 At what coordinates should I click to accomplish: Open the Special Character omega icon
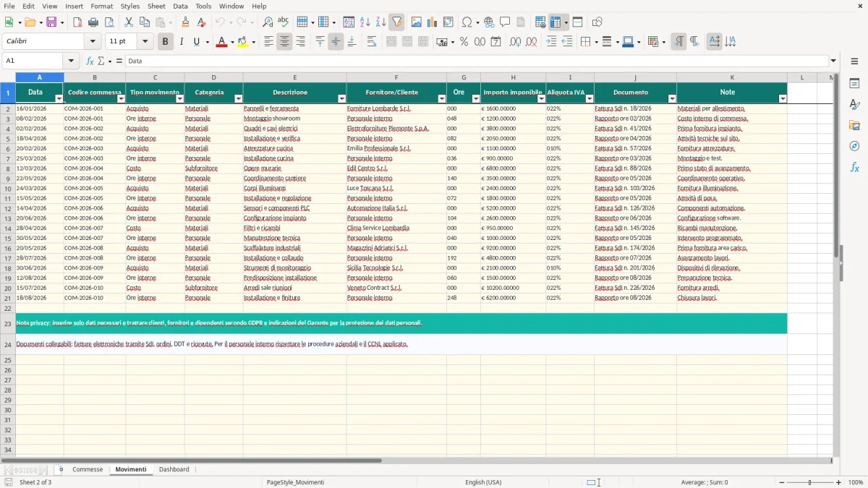(x=467, y=22)
